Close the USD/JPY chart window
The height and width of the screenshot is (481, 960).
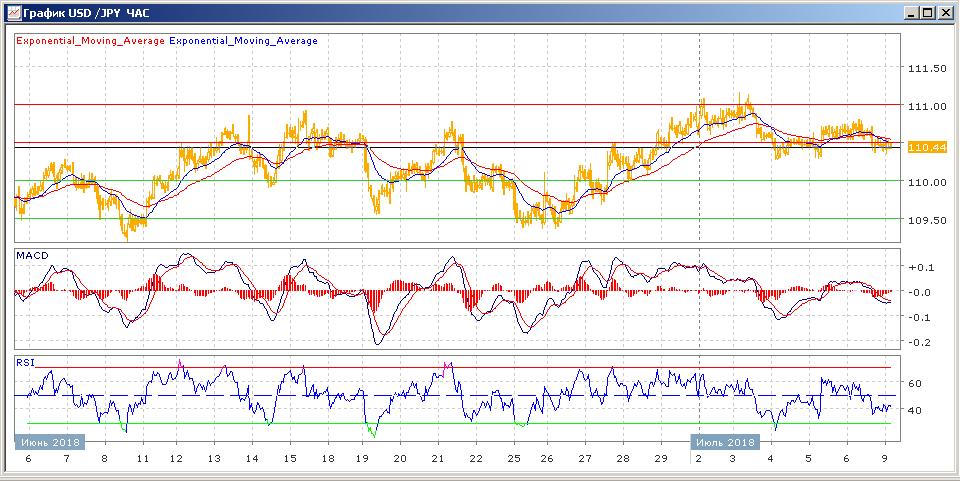pos(946,12)
